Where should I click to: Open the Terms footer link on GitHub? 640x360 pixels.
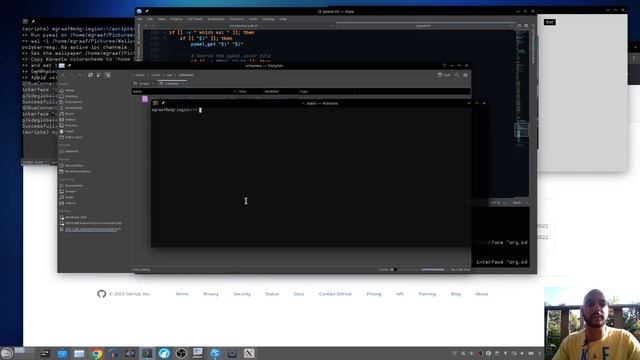[182, 294]
